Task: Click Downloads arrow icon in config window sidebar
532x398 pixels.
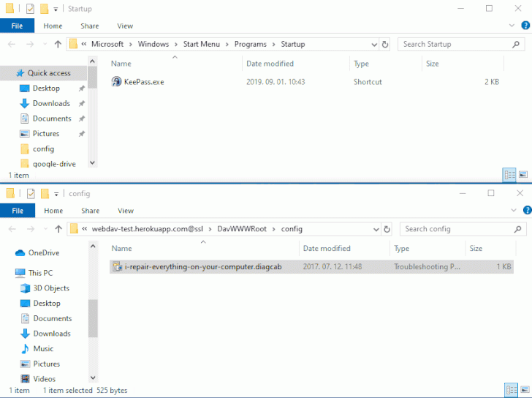Action: [25, 334]
